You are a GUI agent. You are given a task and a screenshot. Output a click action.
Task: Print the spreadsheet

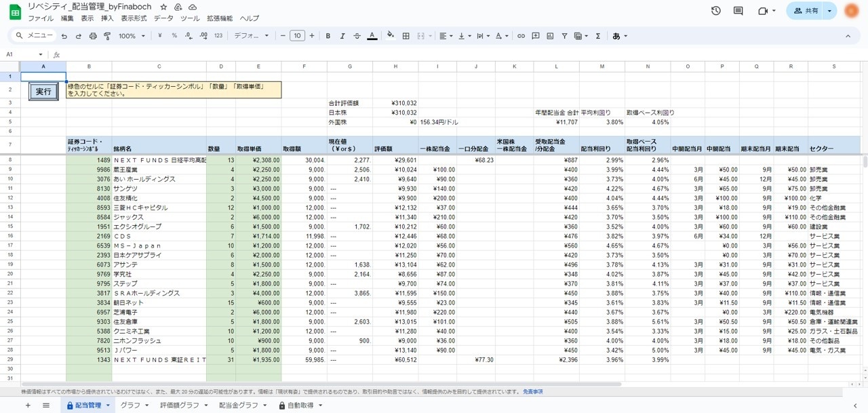tap(93, 36)
